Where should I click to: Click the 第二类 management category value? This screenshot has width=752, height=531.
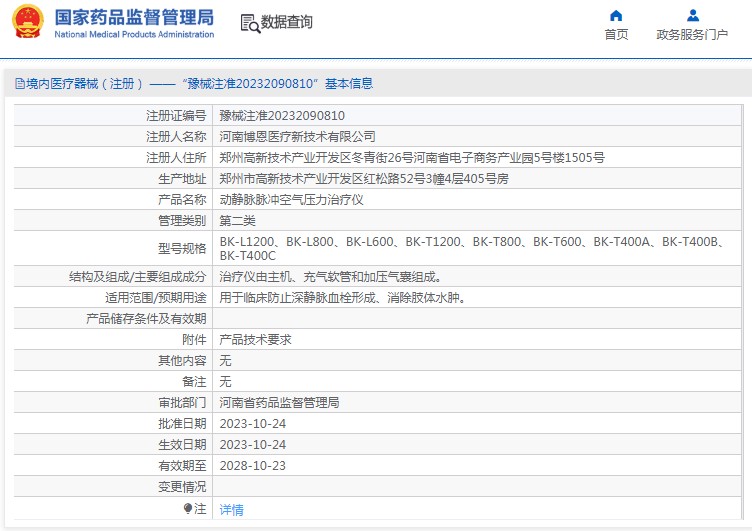[x=237, y=221]
